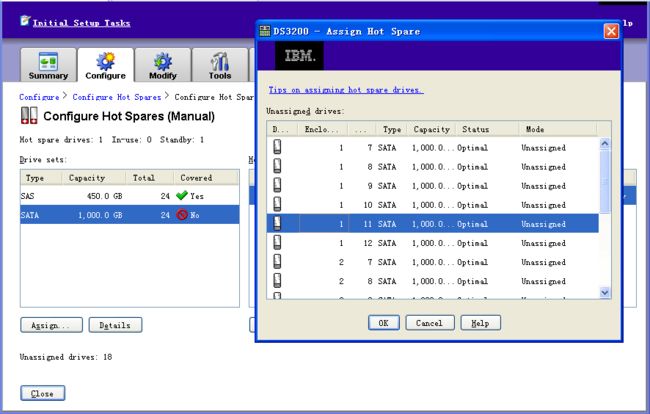Viewport: 650px width, 414px height.
Task: Click the red No covered icon
Action: 182,215
